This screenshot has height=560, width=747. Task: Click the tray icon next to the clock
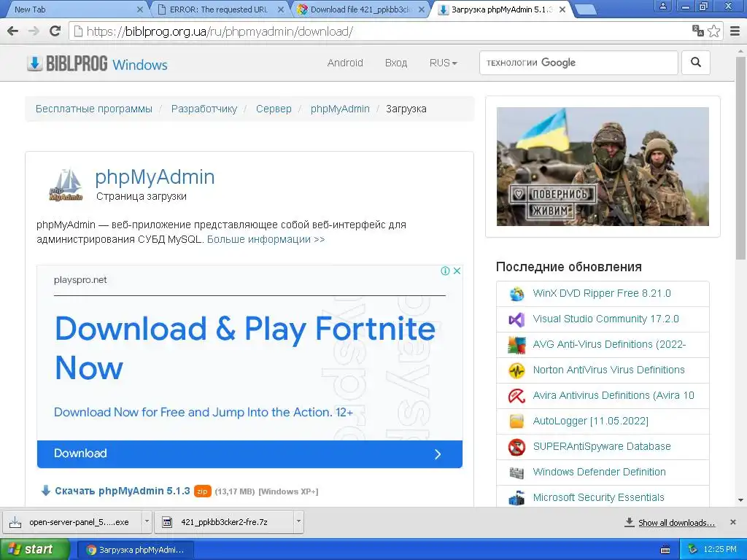tap(693, 550)
